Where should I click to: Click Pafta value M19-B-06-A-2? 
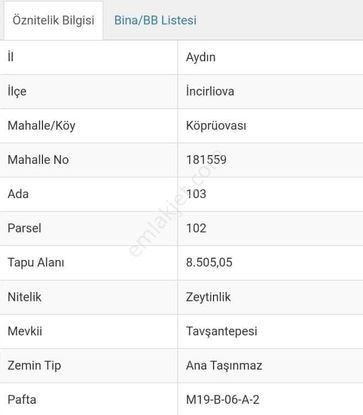223,400
